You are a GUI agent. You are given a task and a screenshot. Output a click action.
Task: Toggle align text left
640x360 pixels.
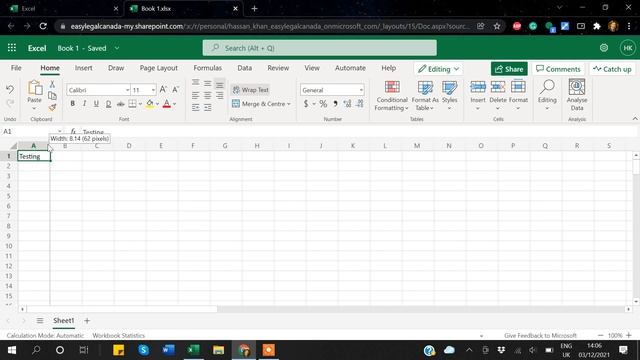pos(196,96)
